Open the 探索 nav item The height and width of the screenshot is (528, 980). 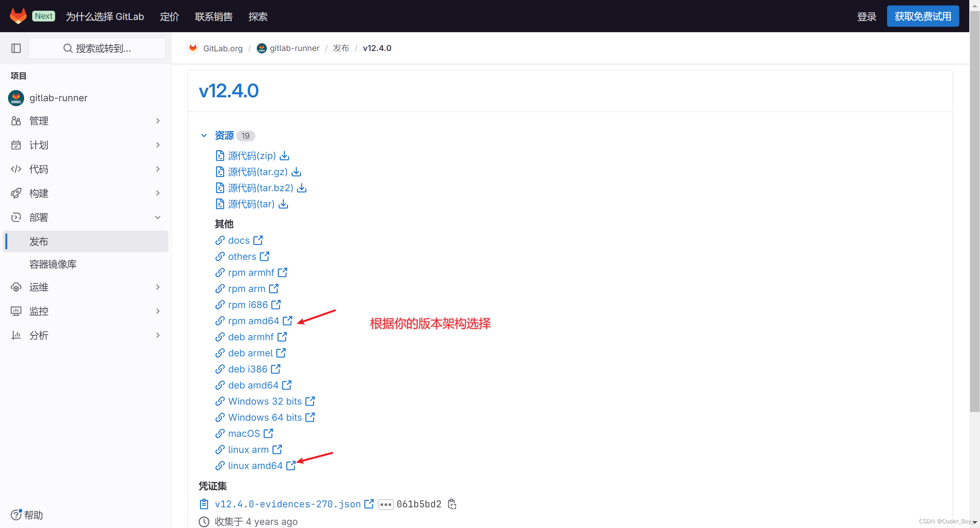click(x=258, y=16)
